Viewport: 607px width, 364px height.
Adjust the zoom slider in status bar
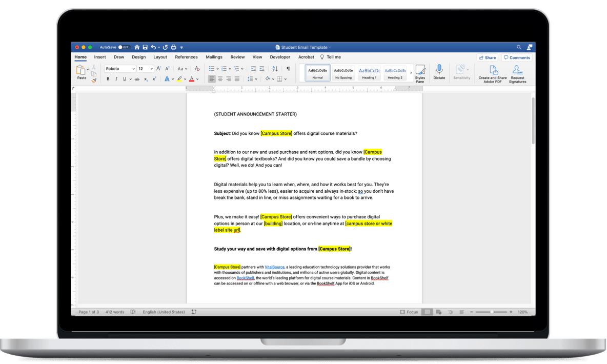[491, 312]
